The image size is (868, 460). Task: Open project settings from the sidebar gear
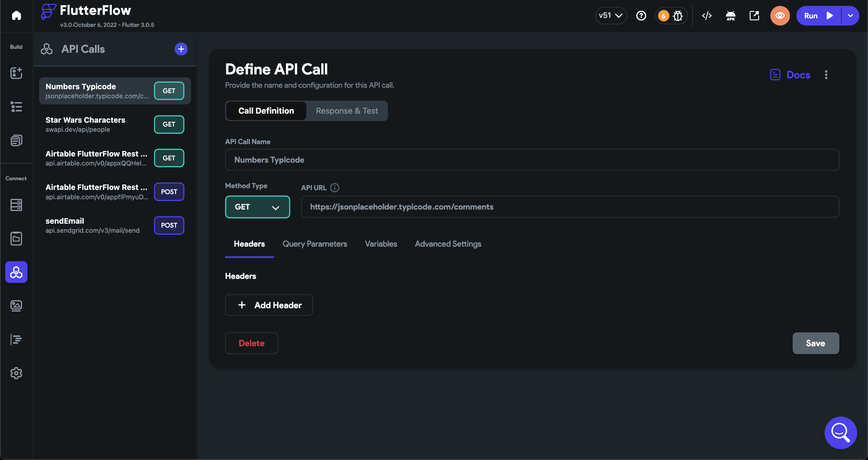tap(16, 373)
